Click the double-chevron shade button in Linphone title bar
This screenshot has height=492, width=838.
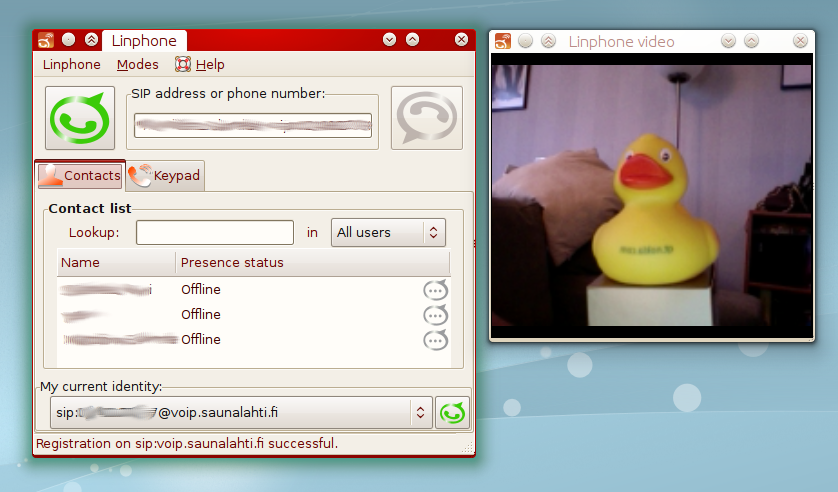[91, 40]
